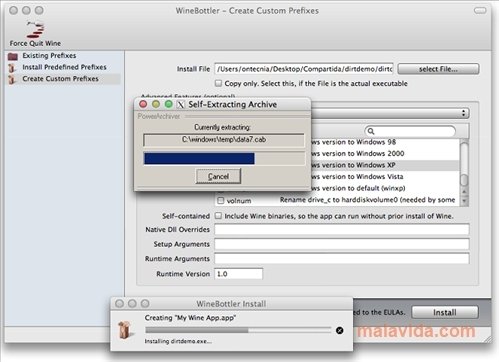Close the Self-Extracting Archive window
Viewport: 499px width, 362px height.
143,104
